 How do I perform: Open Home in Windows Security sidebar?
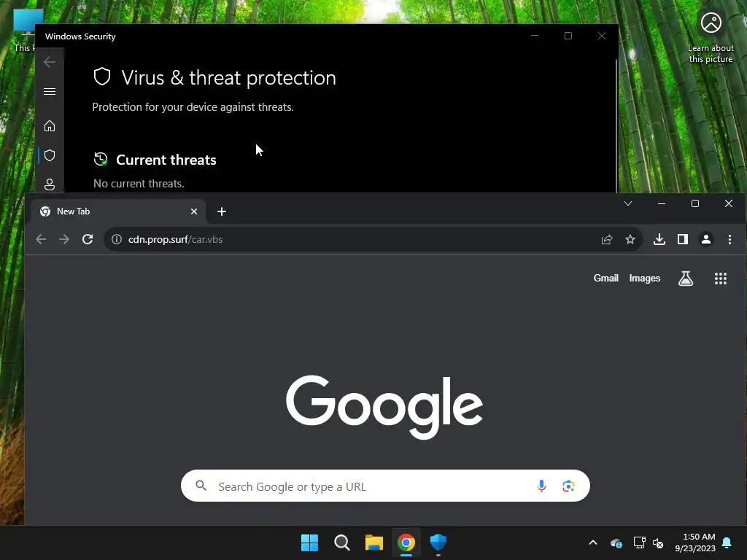50,125
